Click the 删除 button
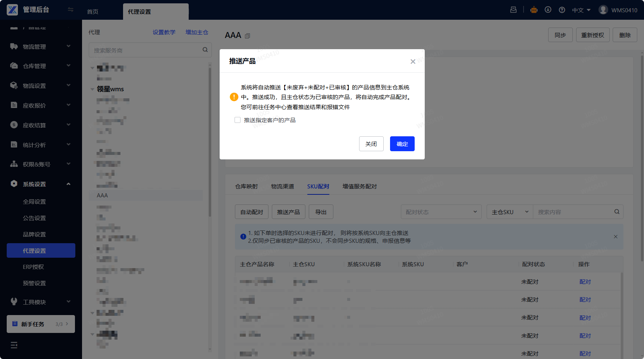This screenshot has width=644, height=359. (625, 35)
